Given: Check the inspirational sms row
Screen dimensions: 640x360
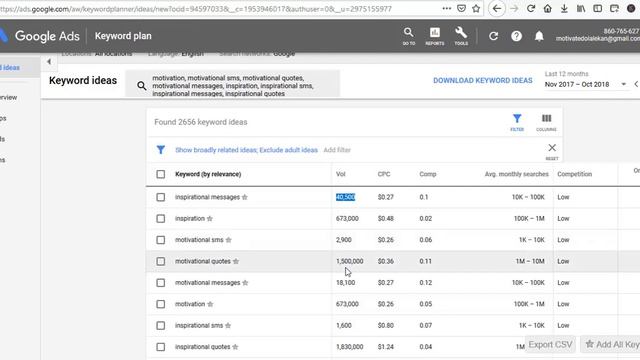Looking at the screenshot, I should coord(161,326).
